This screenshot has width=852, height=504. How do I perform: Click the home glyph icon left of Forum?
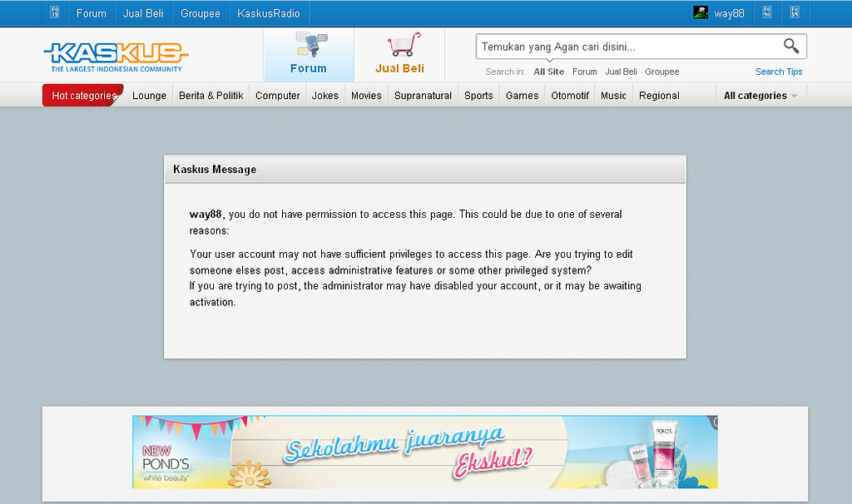[x=55, y=12]
